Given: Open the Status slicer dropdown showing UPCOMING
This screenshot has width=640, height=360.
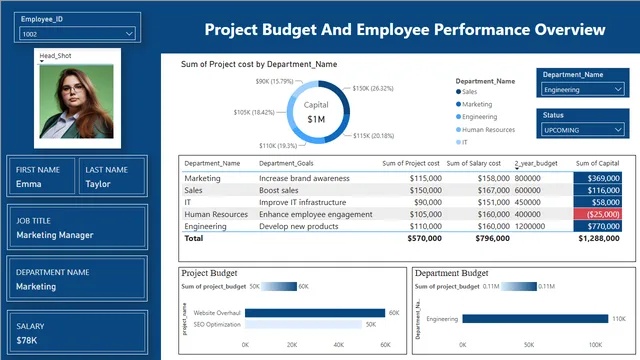Looking at the screenshot, I should 582,130.
